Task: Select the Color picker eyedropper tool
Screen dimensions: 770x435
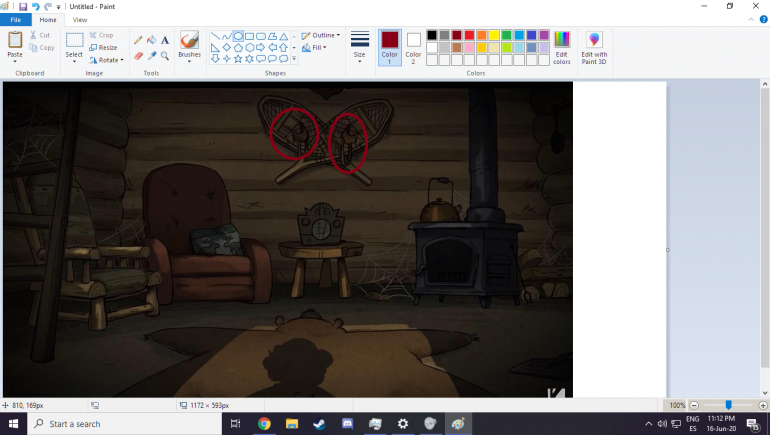Action: tap(152, 56)
